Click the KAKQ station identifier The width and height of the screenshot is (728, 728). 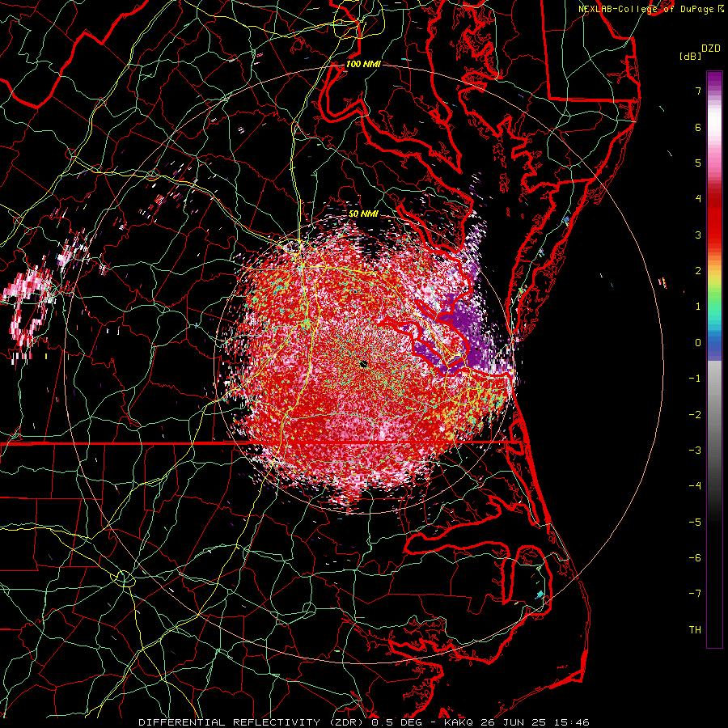coord(459,722)
